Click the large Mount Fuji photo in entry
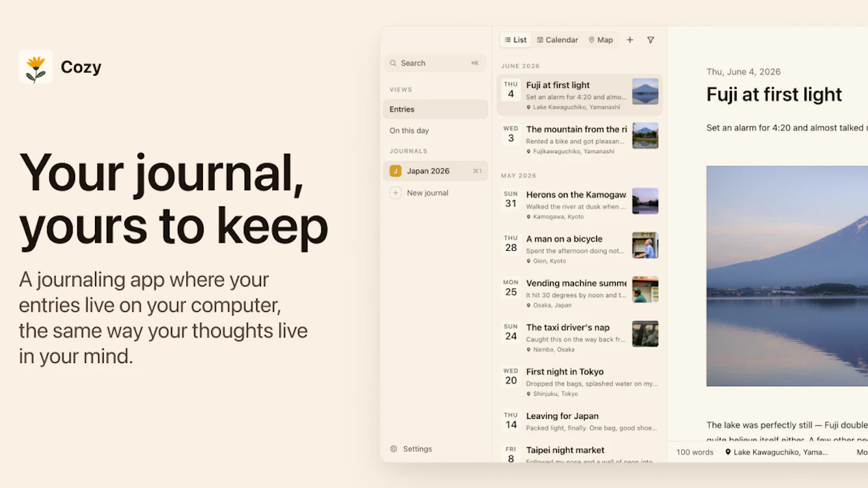Image resolution: width=868 pixels, height=488 pixels. pyautogui.click(x=787, y=276)
